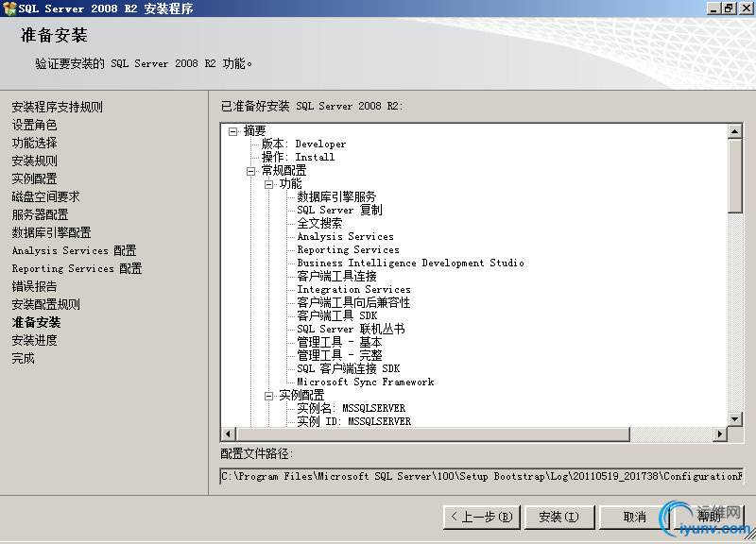
Task: Select 实例 ID: MSSQLSERVER tree row
Action: coord(354,421)
